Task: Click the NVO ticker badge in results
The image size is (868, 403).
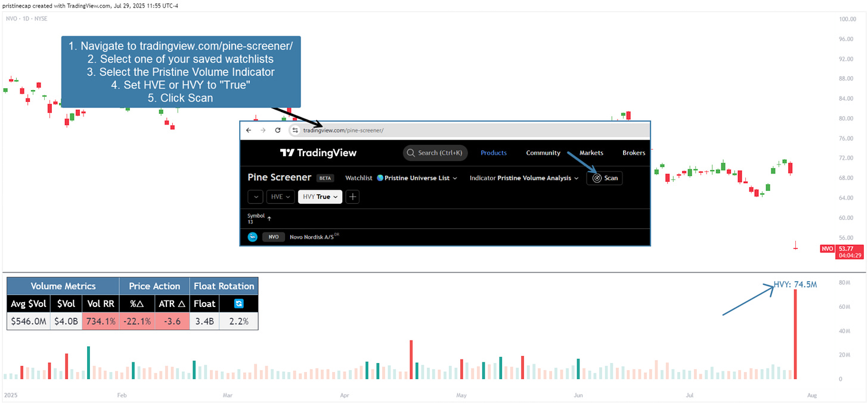Action: coord(274,237)
